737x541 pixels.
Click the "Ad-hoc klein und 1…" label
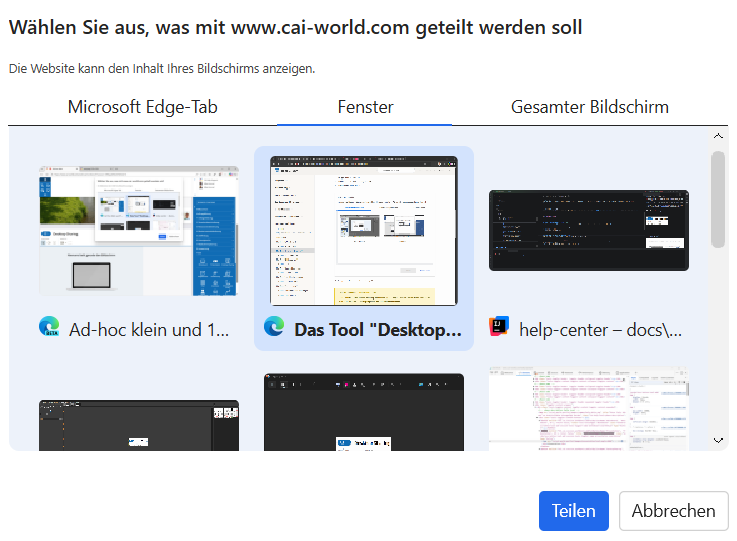(150, 329)
